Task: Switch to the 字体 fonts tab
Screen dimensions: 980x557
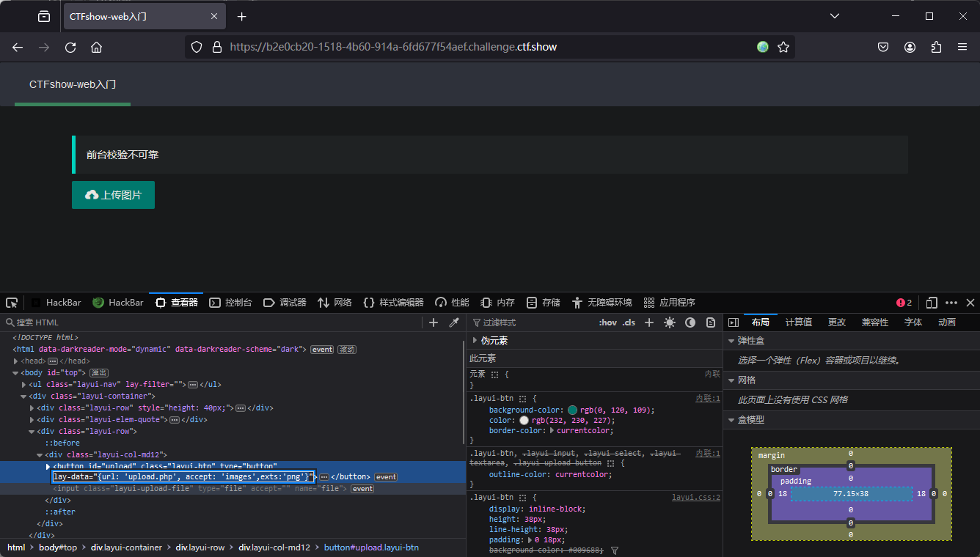Action: (913, 322)
